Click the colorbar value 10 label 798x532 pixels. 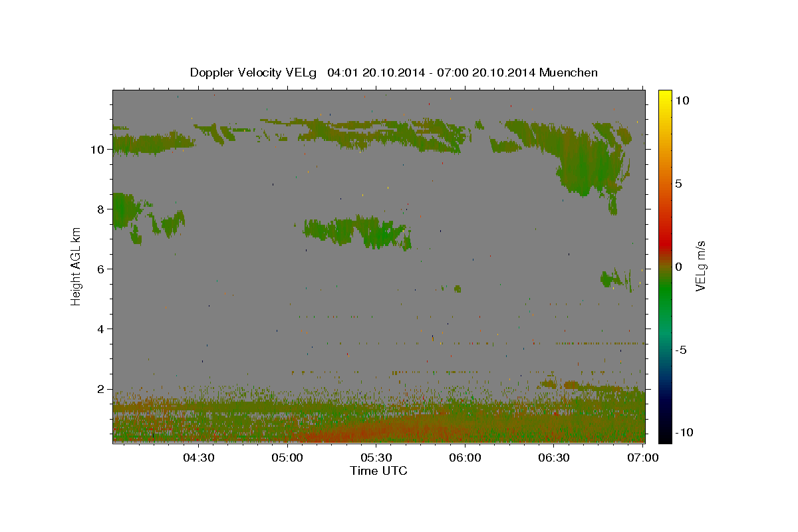point(682,100)
